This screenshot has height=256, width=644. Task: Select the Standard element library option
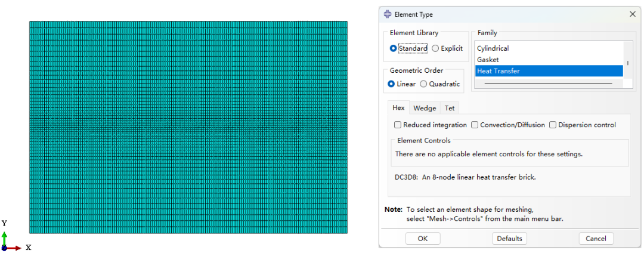[x=408, y=48]
